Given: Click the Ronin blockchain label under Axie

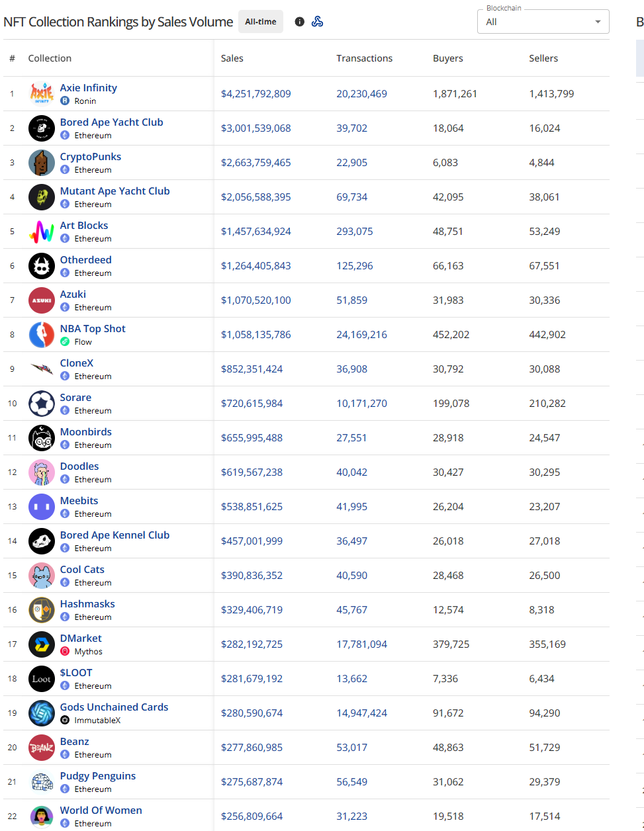Looking at the screenshot, I should pos(85,101).
